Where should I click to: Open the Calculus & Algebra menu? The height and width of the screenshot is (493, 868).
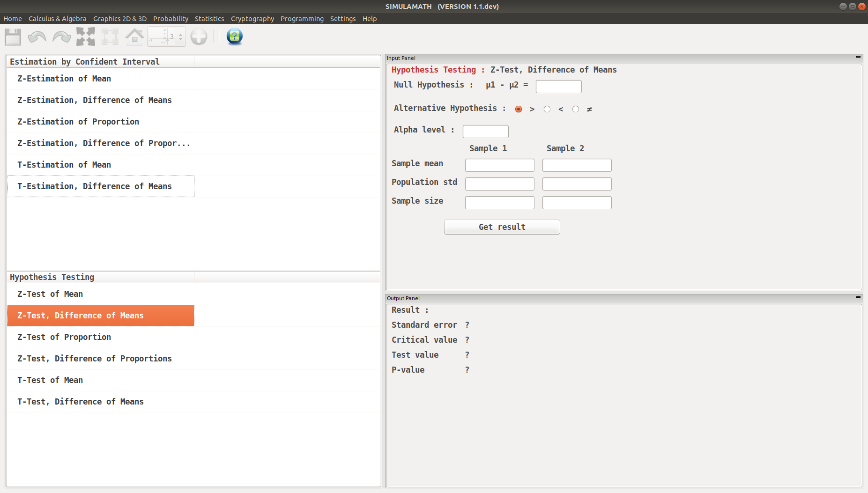point(58,19)
